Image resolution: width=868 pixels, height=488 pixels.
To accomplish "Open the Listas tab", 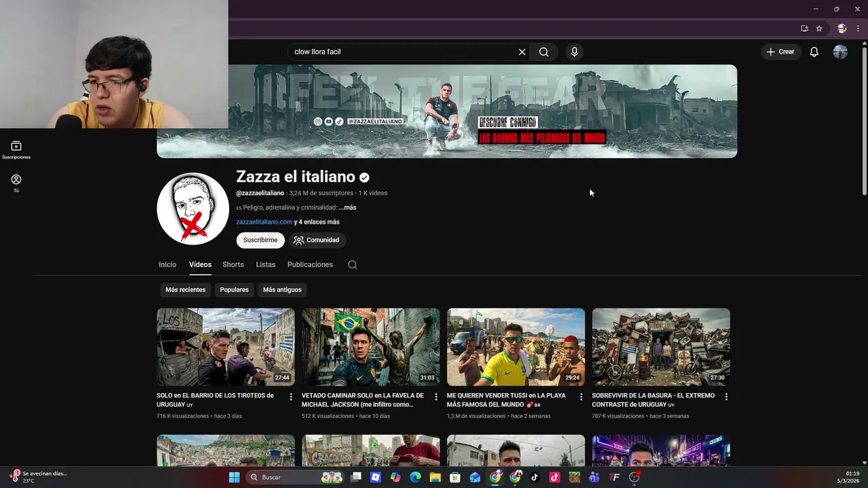I will pos(266,264).
